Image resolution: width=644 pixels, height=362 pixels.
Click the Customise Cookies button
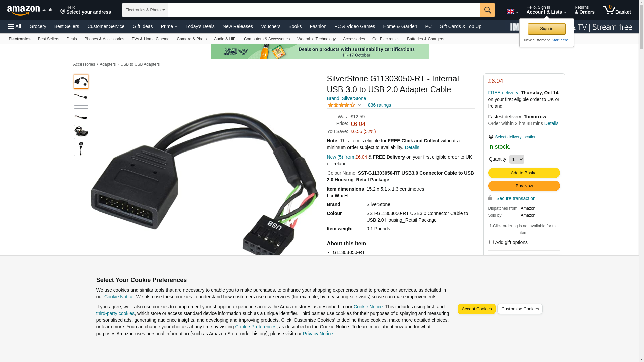[x=520, y=309]
